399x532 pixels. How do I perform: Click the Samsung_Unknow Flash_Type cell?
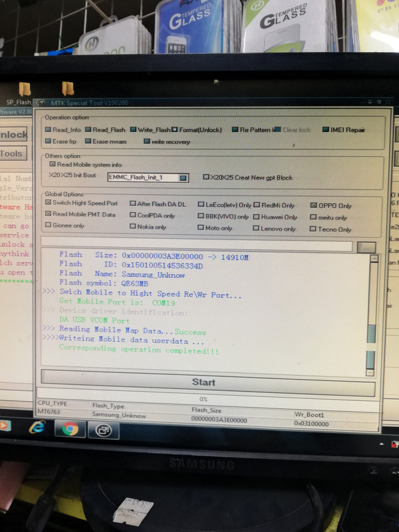pos(119,415)
